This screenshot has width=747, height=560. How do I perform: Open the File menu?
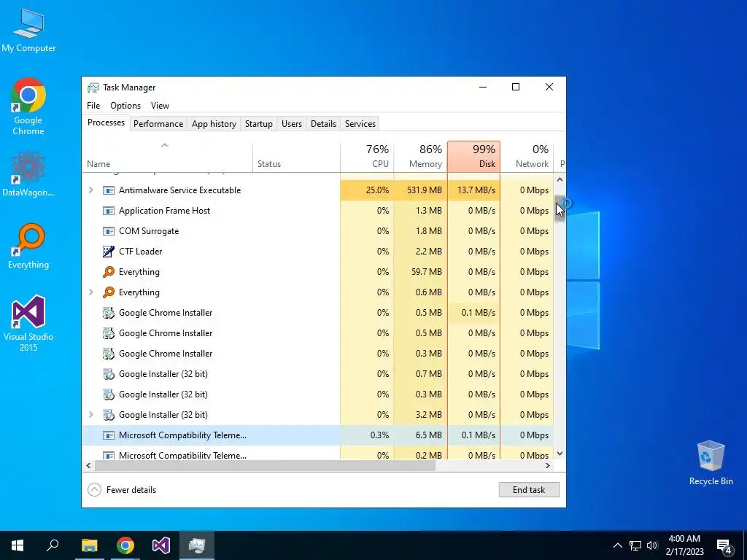93,106
